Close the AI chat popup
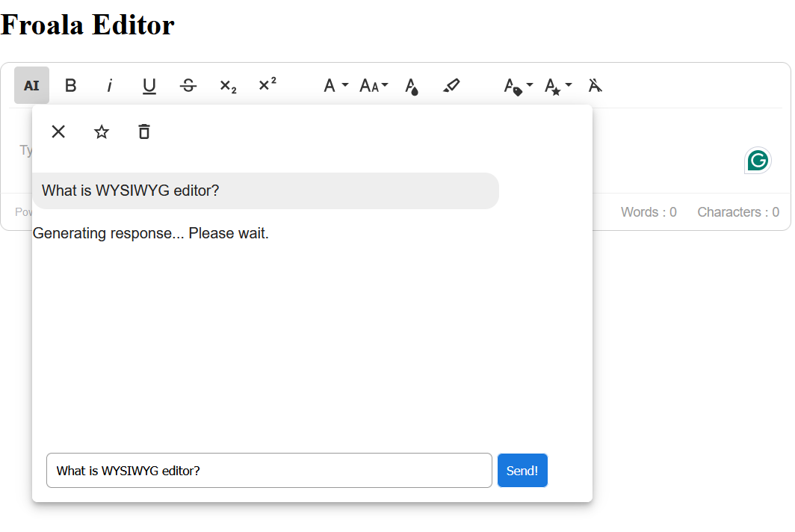This screenshot has width=795, height=532. 58,132
